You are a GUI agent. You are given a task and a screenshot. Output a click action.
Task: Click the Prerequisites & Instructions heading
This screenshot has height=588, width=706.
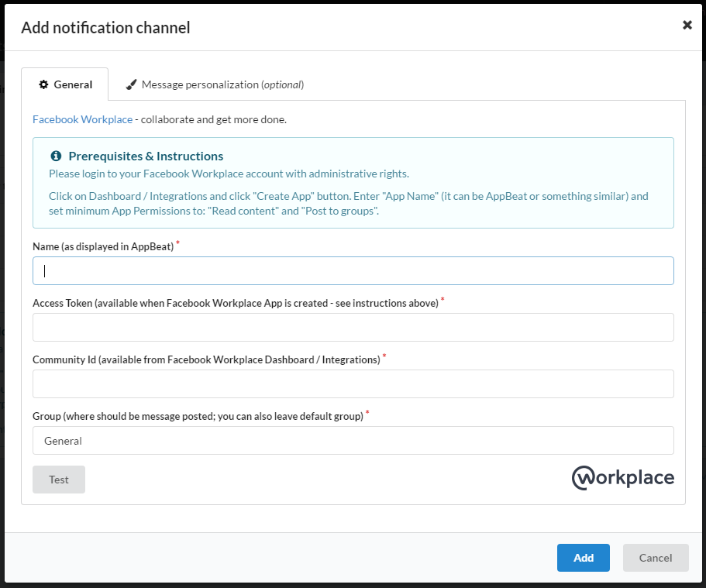point(146,156)
